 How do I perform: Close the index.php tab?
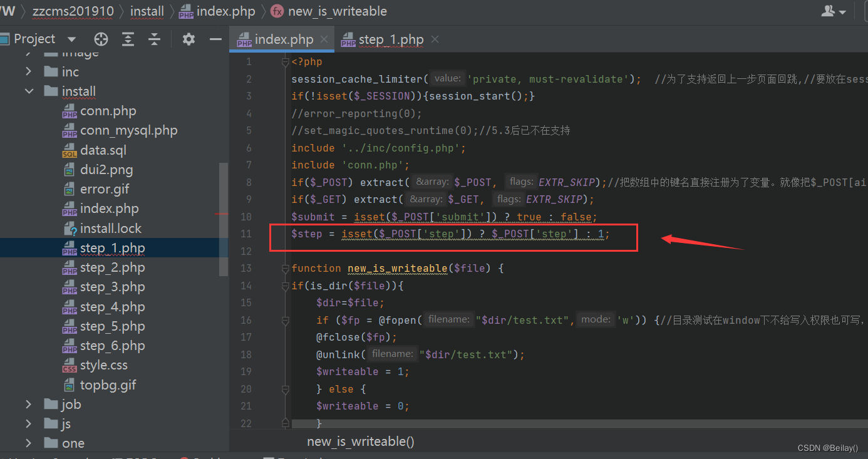click(x=324, y=39)
